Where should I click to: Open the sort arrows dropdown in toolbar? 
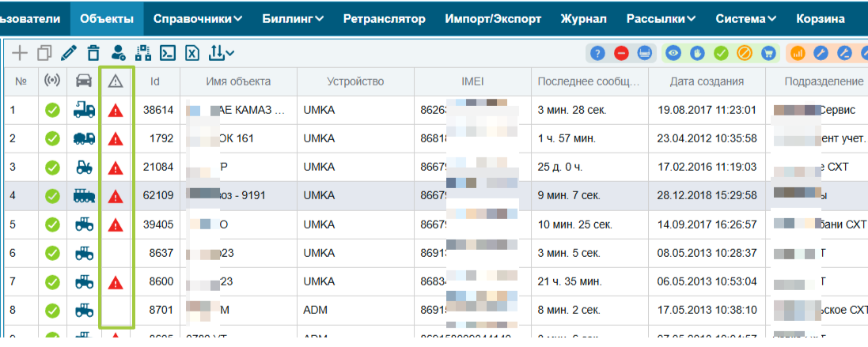[222, 53]
